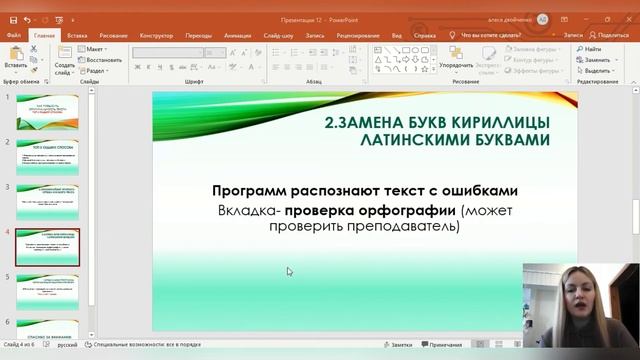Open the Layout (Макет) dropdown

pyautogui.click(x=93, y=49)
